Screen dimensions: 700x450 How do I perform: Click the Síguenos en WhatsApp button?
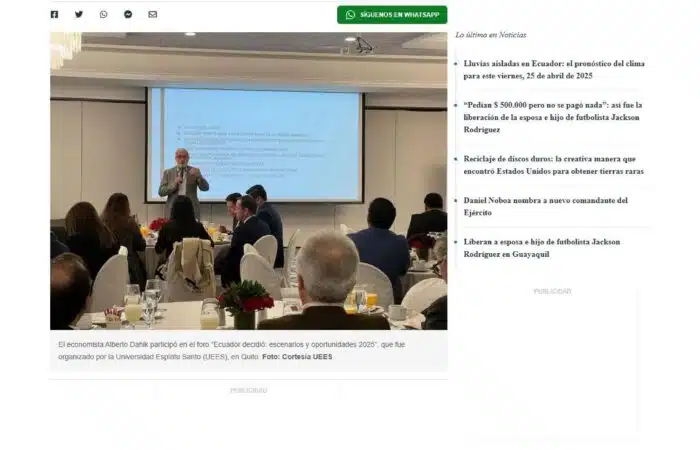point(392,15)
